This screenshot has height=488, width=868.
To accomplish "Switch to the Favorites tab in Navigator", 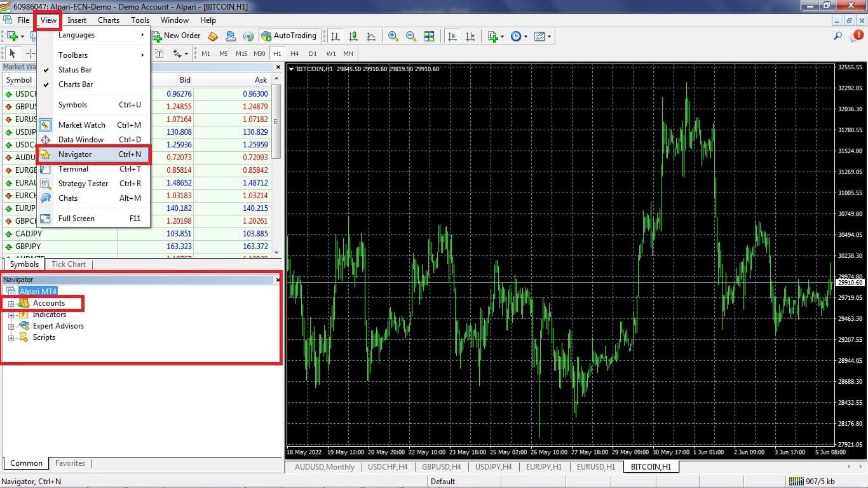I will point(70,463).
